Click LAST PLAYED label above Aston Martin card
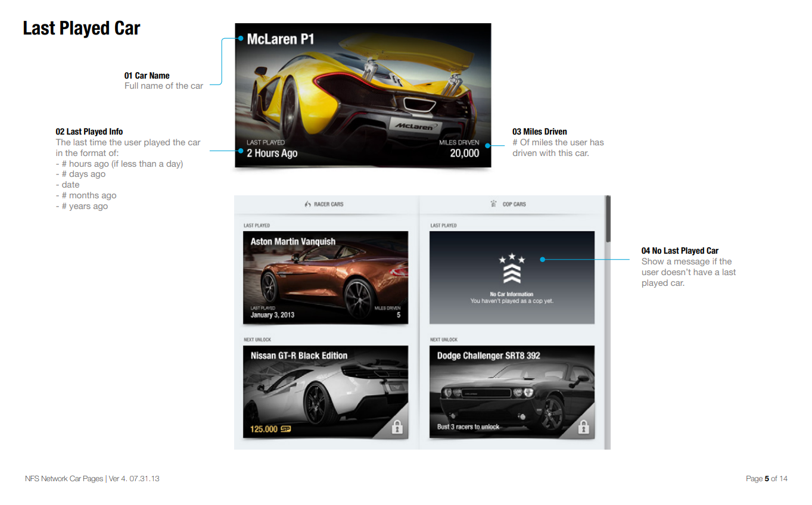This screenshot has width=812, height=505. click(257, 226)
